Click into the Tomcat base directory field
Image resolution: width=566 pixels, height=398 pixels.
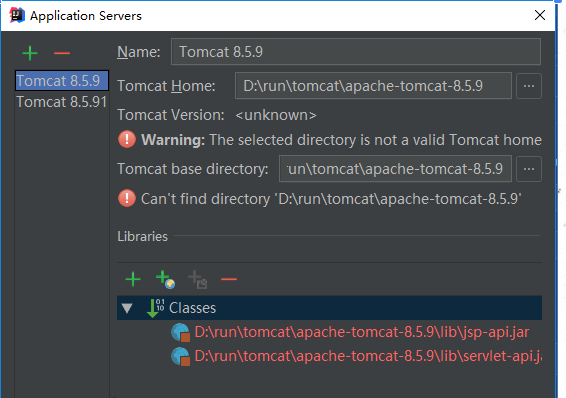click(x=395, y=169)
